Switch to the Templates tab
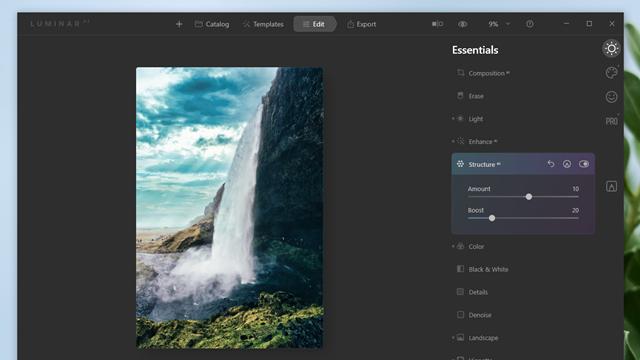 tap(263, 24)
